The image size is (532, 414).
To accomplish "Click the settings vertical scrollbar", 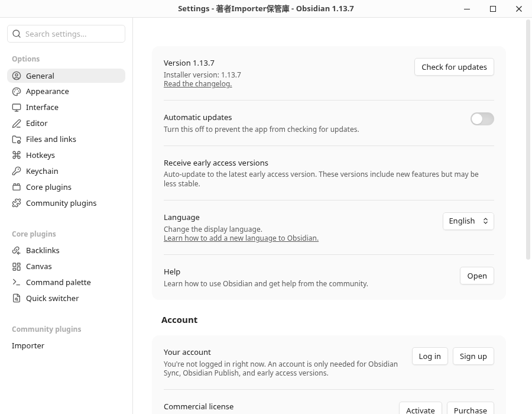I will (528, 140).
